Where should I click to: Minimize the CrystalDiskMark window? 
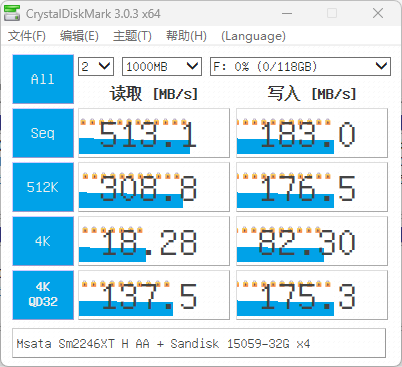(287, 14)
